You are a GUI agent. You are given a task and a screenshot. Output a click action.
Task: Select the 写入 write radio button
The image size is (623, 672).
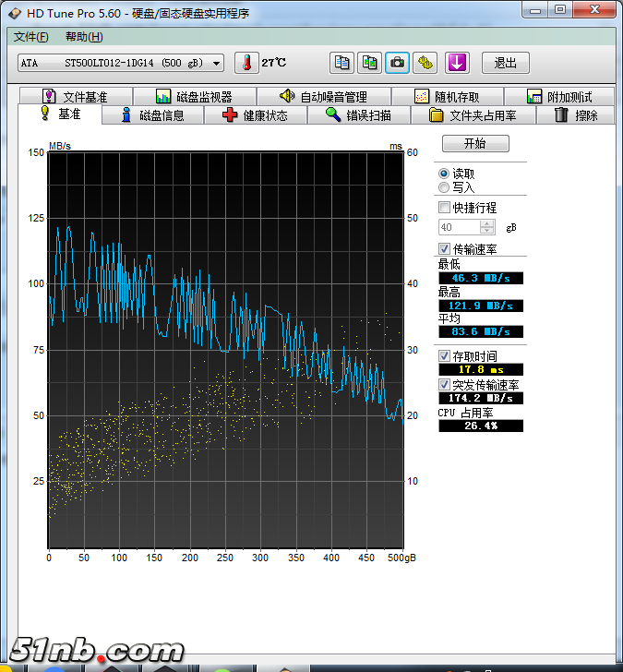click(x=444, y=187)
